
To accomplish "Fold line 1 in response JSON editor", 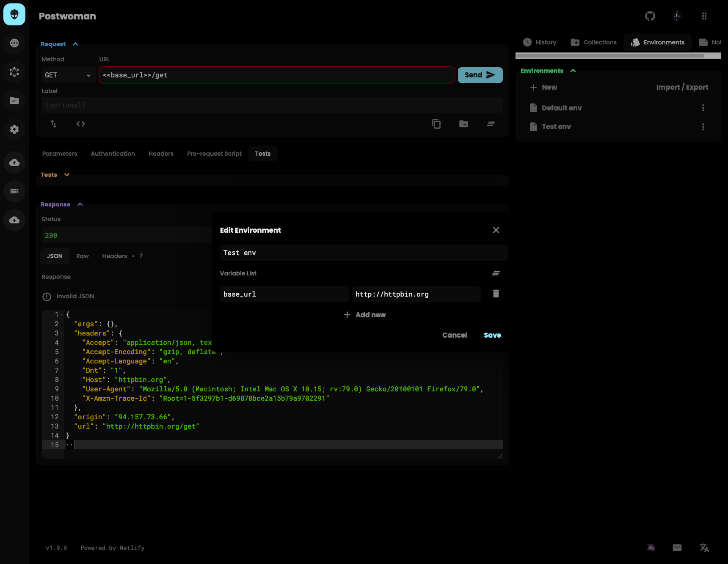I will 62,315.
